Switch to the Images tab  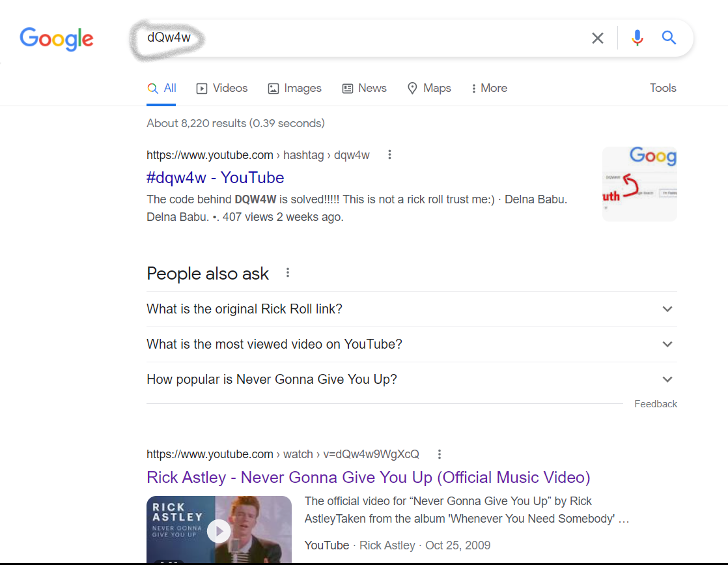pyautogui.click(x=294, y=88)
